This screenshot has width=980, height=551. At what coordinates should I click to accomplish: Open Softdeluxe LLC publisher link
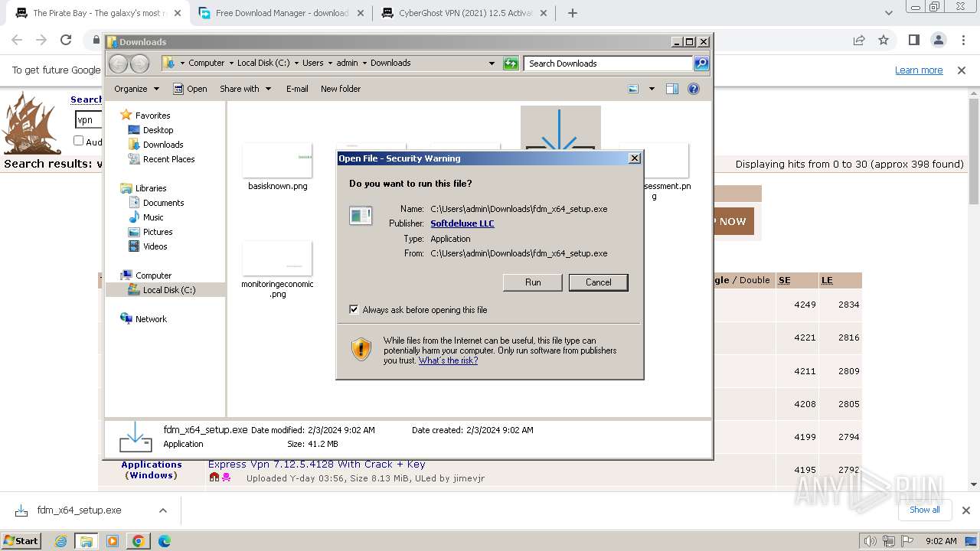(462, 223)
